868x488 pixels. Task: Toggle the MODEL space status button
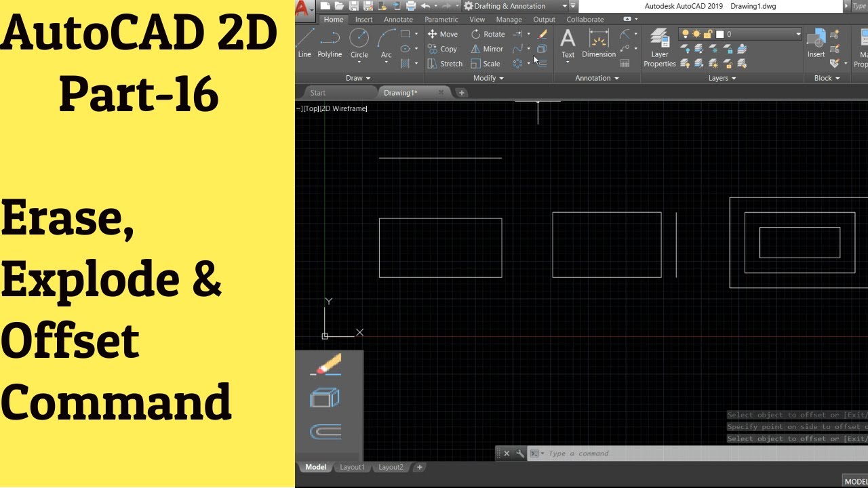pyautogui.click(x=856, y=481)
